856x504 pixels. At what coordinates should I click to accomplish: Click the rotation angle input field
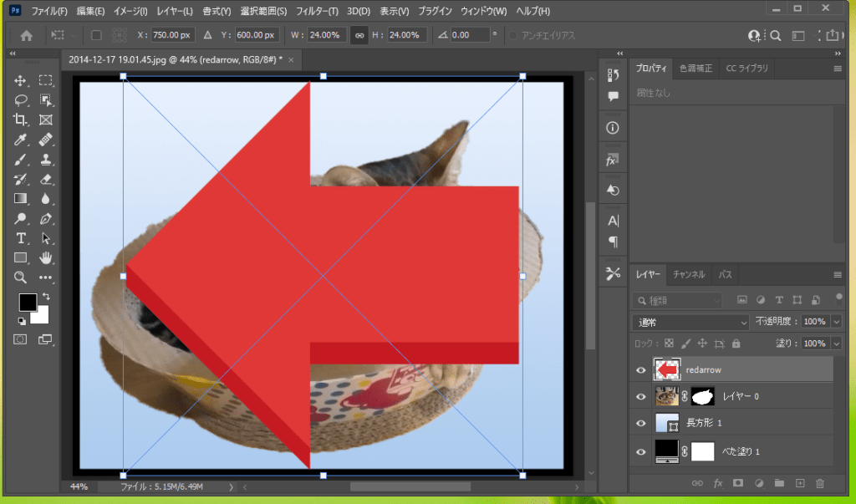(471, 36)
